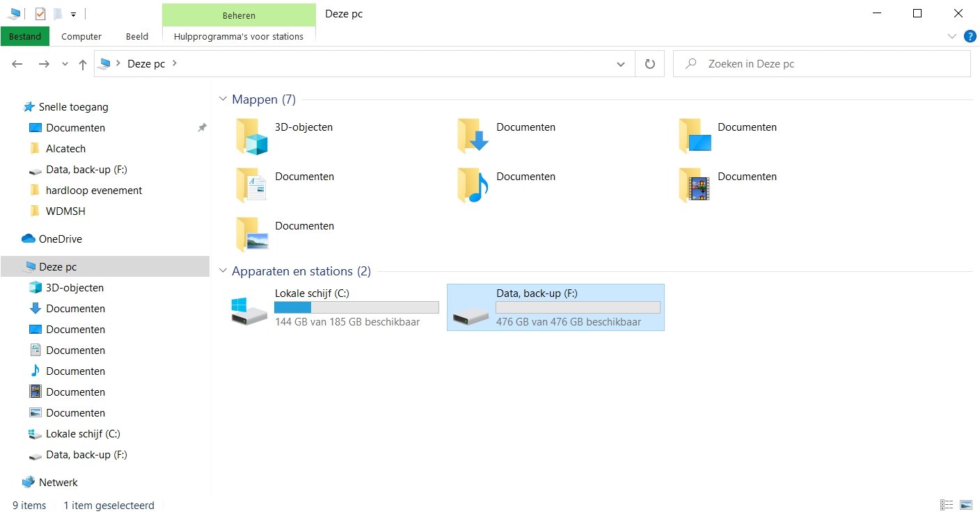Open the pinned Documenten under Snelle toegang

pos(76,128)
